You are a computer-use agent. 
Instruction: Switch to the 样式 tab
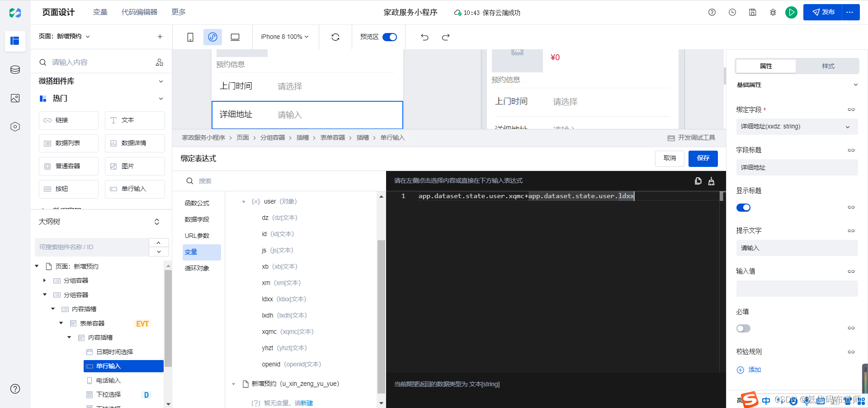coord(828,66)
